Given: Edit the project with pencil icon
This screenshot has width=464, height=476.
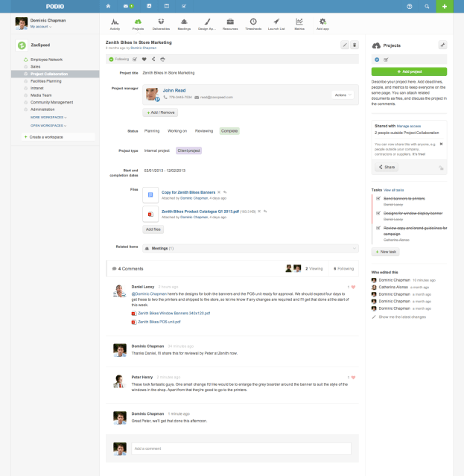Looking at the screenshot, I should pos(345,45).
